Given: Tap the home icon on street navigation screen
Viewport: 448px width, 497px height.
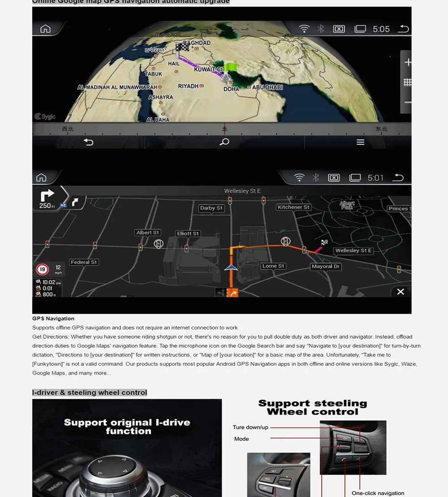Looking at the screenshot, I should point(41,177).
